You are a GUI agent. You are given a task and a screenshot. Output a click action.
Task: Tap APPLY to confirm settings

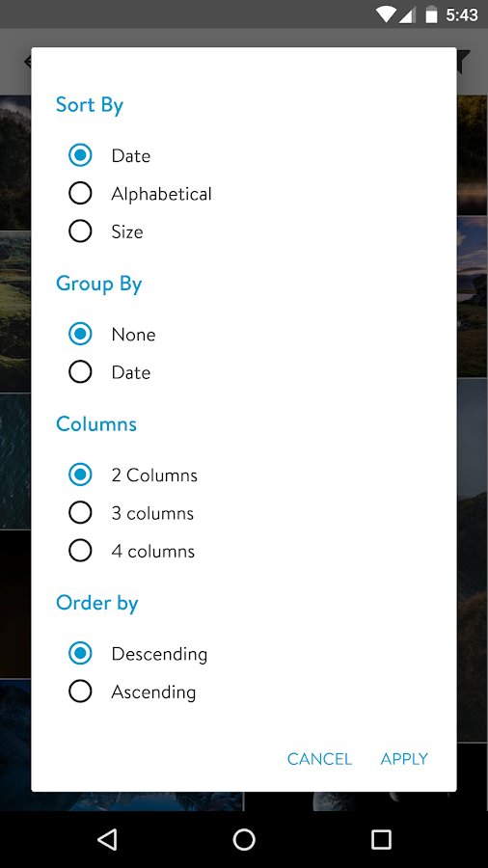click(x=404, y=759)
